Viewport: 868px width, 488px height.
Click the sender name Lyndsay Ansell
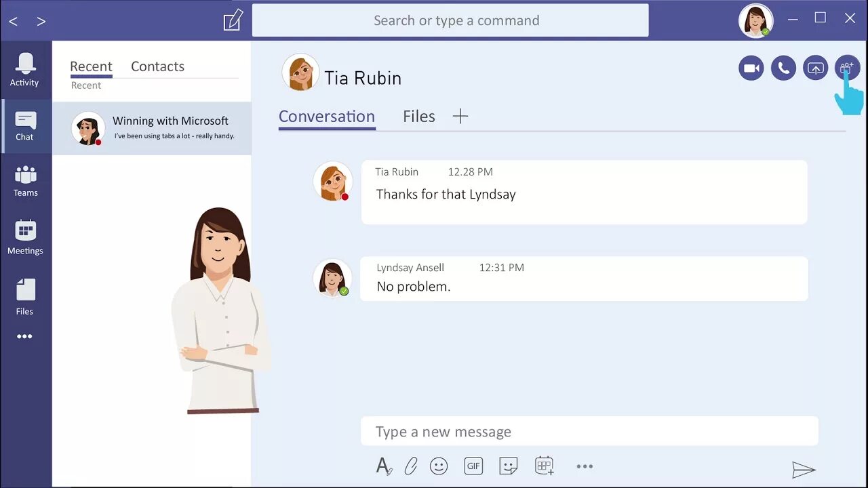410,268
